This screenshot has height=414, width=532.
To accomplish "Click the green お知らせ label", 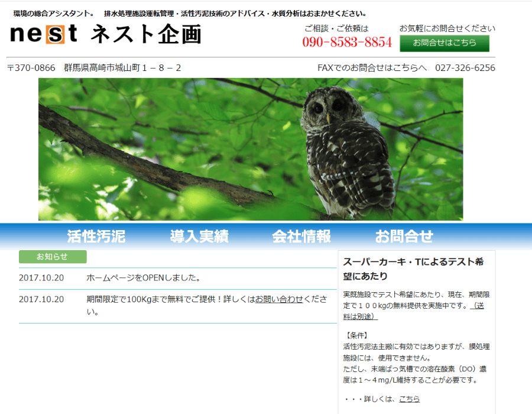I will (53, 257).
